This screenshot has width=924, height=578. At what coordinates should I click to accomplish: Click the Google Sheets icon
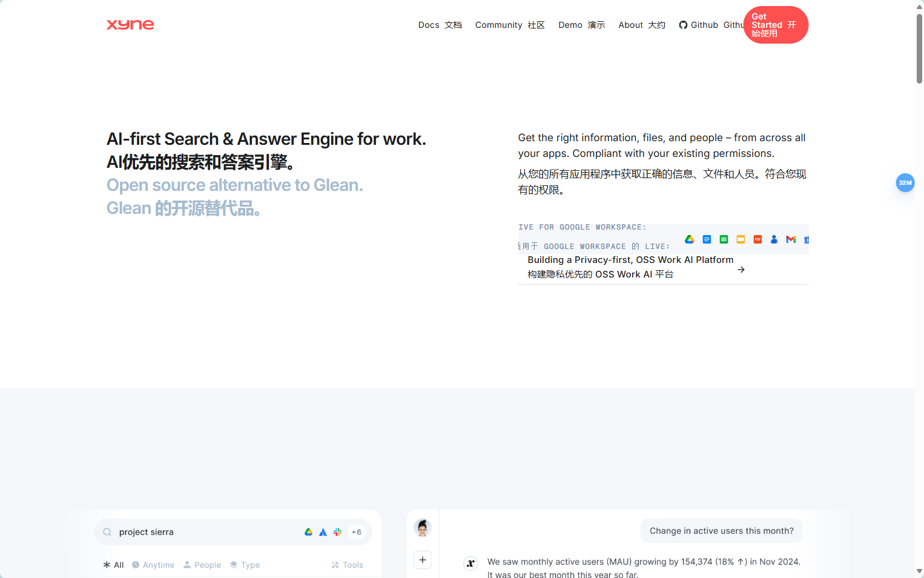coord(724,239)
